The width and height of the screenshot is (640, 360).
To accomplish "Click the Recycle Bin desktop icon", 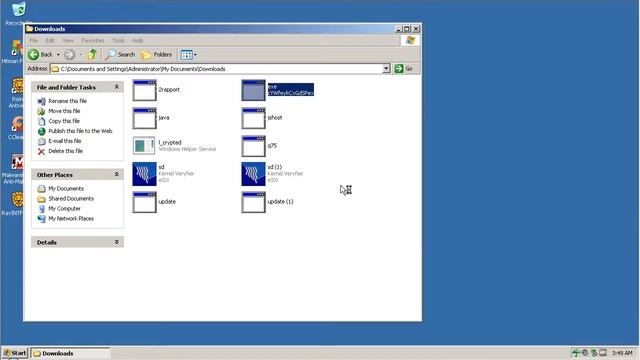I will pyautogui.click(x=18, y=10).
